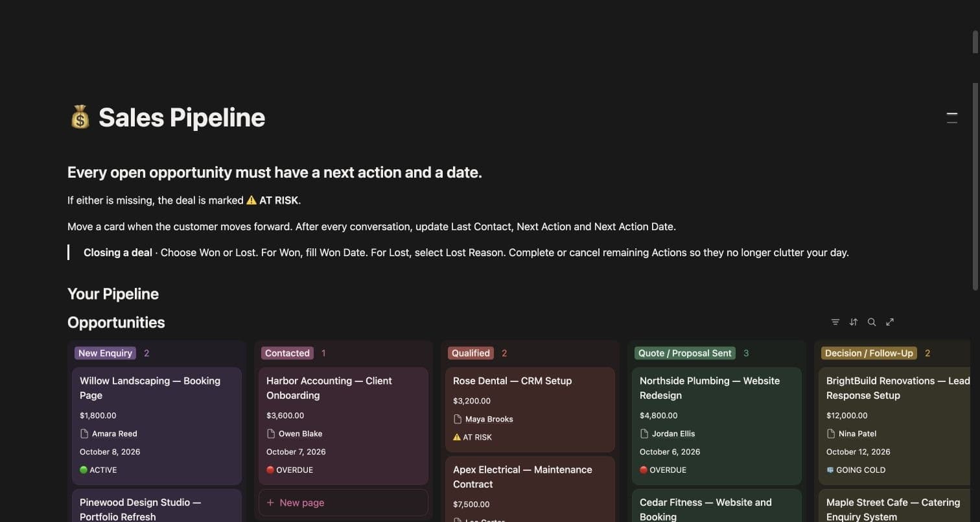Select the Quote / Proposal Sent tag

pos(685,353)
